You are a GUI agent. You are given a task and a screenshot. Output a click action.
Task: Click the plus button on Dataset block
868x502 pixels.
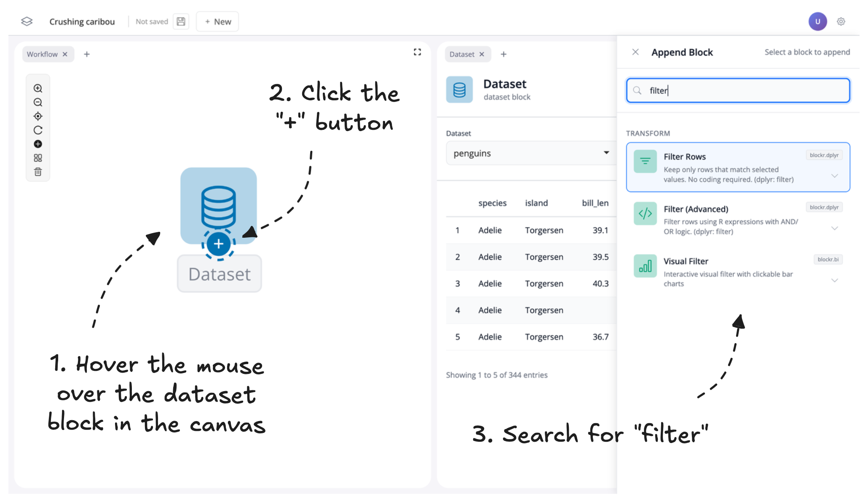click(x=218, y=244)
